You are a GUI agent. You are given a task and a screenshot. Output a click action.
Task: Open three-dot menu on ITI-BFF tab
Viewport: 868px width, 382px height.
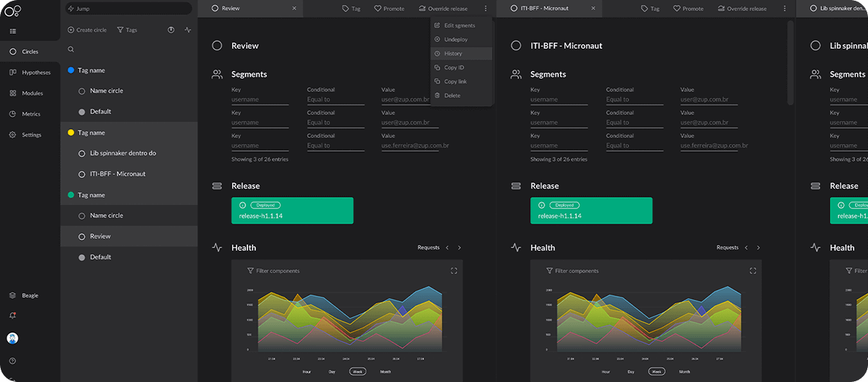tap(784, 9)
